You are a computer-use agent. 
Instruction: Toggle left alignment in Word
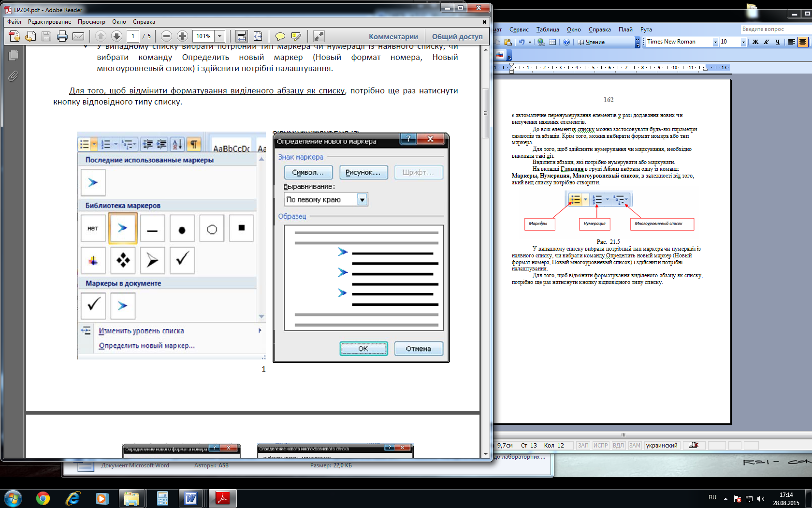791,42
